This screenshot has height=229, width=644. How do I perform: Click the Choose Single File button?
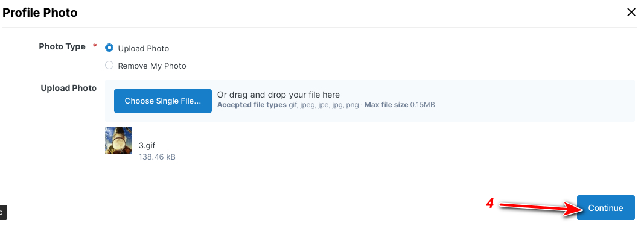click(x=162, y=101)
